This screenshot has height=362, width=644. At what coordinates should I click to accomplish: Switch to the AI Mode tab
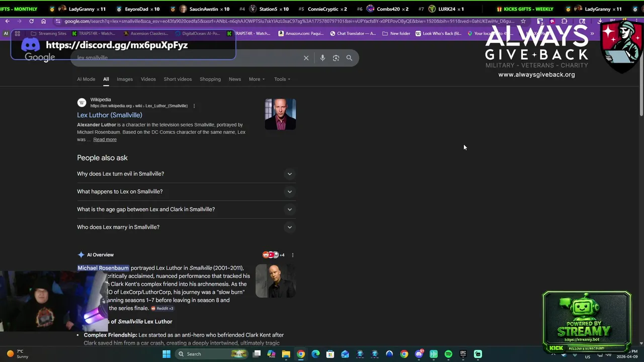[86, 79]
